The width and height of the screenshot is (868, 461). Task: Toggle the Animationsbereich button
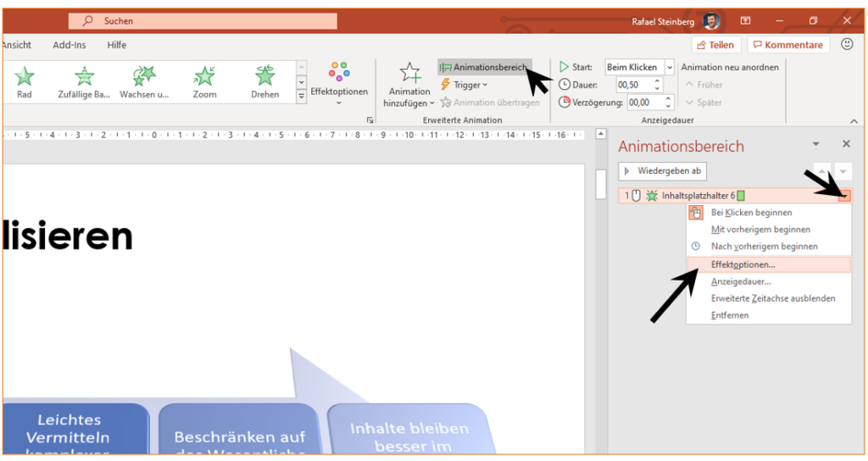click(485, 68)
